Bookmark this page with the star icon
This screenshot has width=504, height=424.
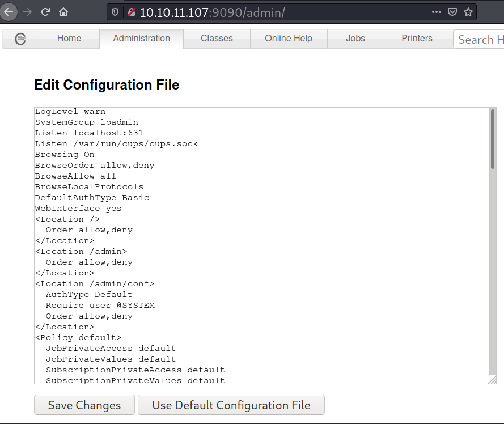click(x=468, y=12)
